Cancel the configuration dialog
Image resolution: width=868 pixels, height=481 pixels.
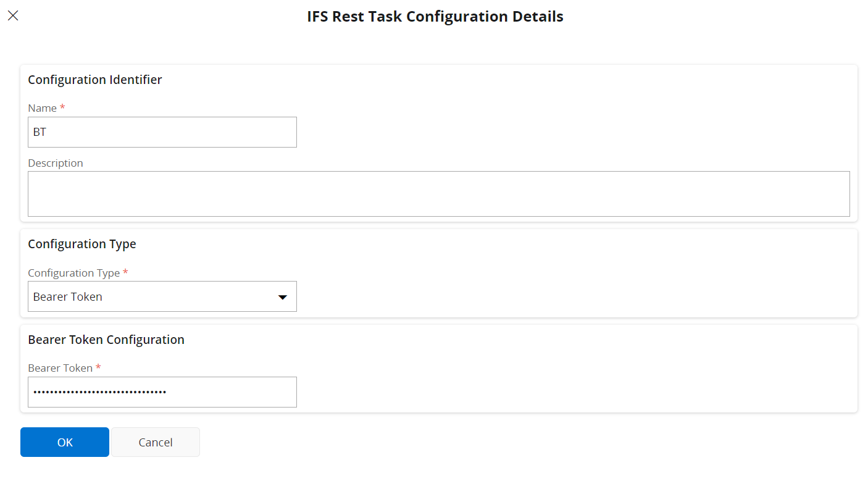tap(155, 441)
